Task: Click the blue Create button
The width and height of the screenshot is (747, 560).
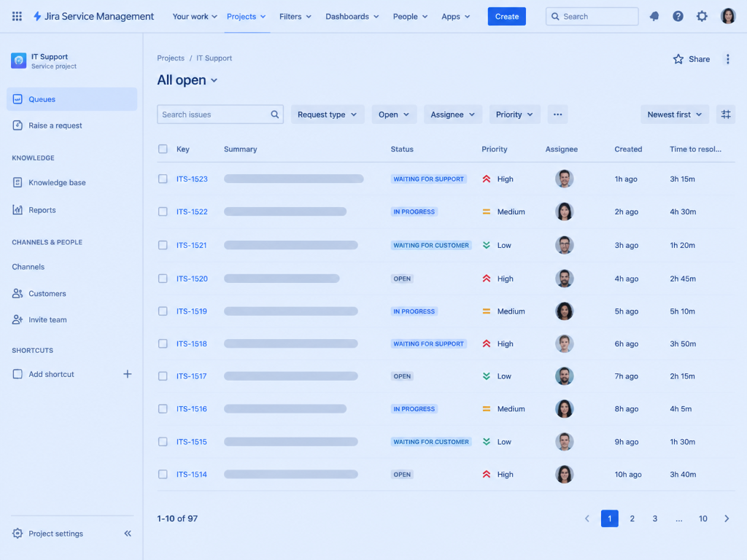Action: (x=506, y=16)
